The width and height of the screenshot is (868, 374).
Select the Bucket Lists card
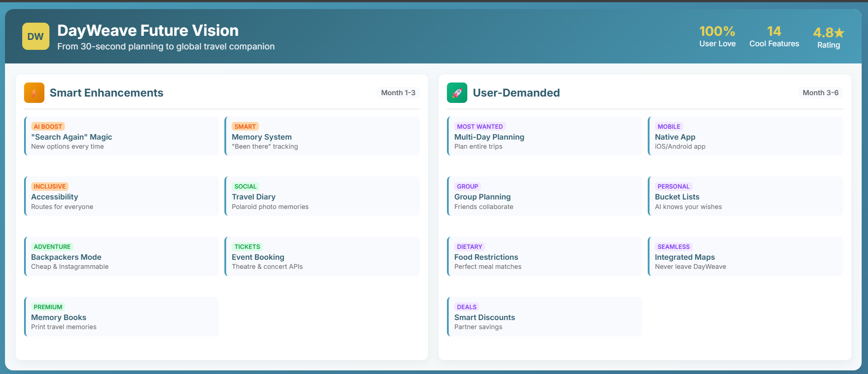[x=745, y=196]
